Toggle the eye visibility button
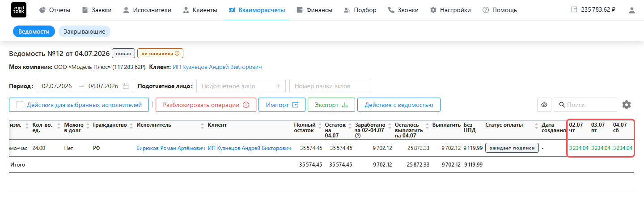 pos(544,105)
